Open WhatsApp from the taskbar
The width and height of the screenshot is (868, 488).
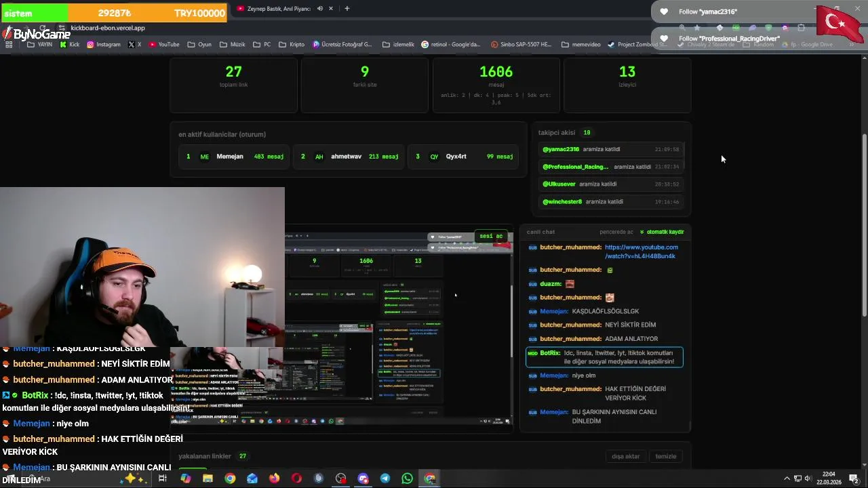407,479
